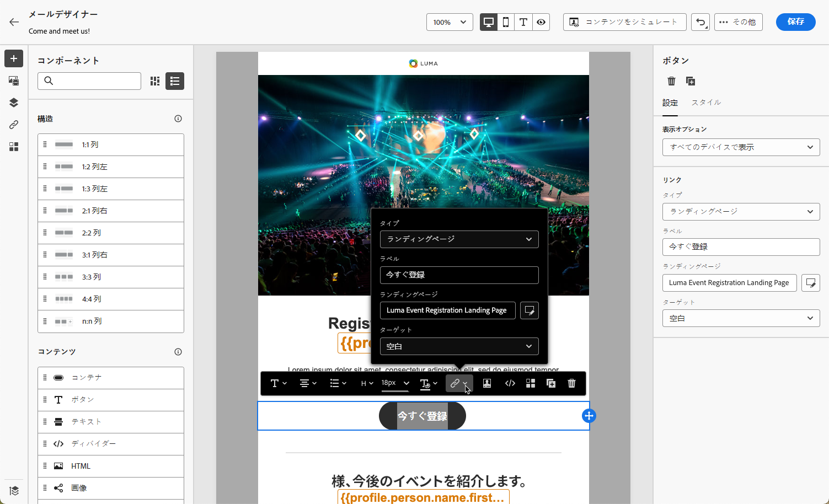Delete the component from floating toolbar

pos(571,383)
